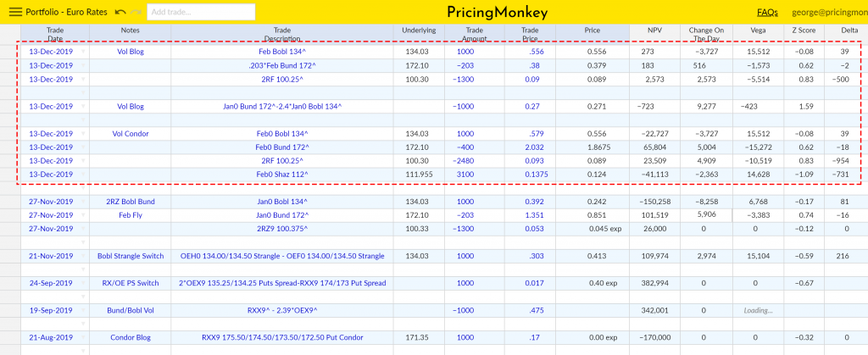This screenshot has height=355, width=868.
Task: Open date dropdown arrow in Feb0 Shaz 112^ row
Action: click(84, 175)
